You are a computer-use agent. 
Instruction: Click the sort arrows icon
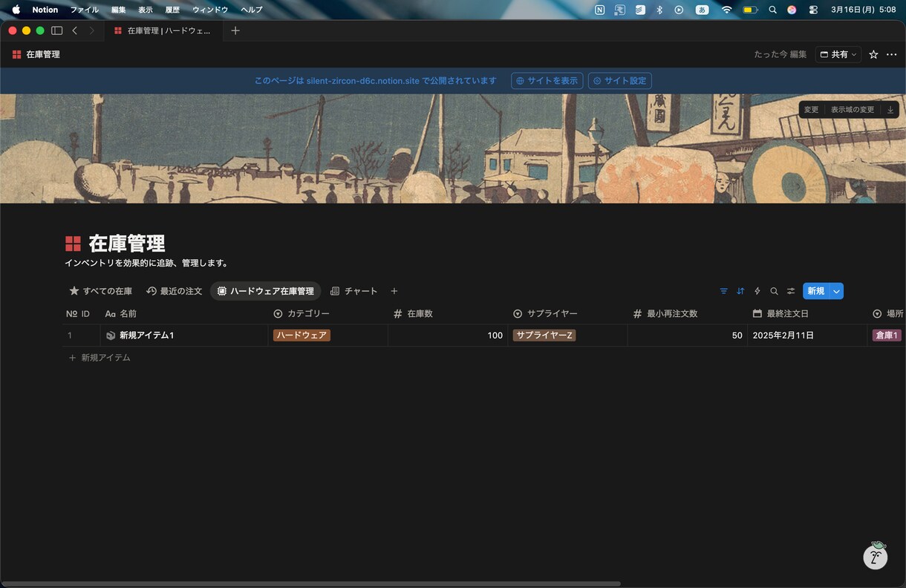[x=740, y=291]
